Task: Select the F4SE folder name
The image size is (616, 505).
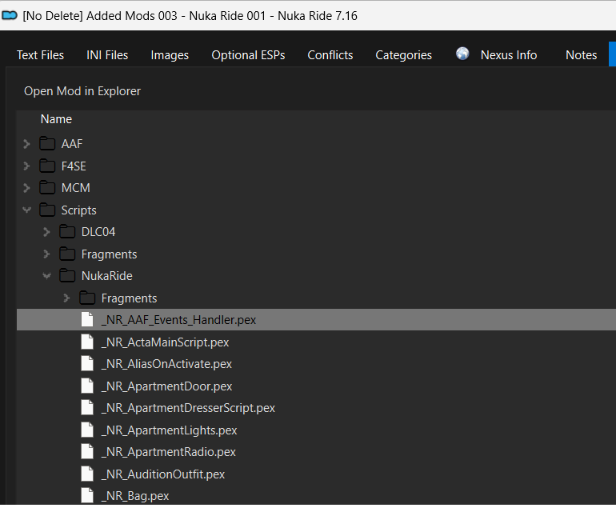Action: (73, 166)
